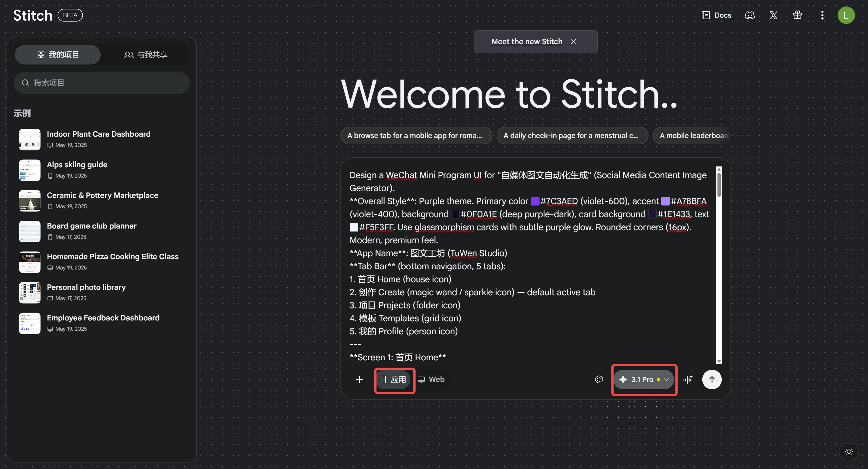This screenshot has width=868, height=469.
Task: Open the 3.1 Pro model dropdown
Action: pos(644,380)
